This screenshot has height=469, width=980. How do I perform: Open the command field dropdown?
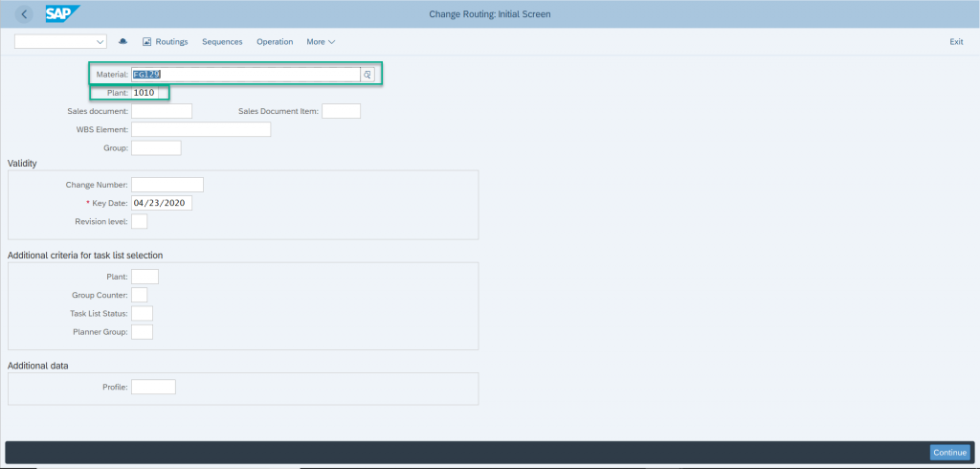[x=100, y=42]
